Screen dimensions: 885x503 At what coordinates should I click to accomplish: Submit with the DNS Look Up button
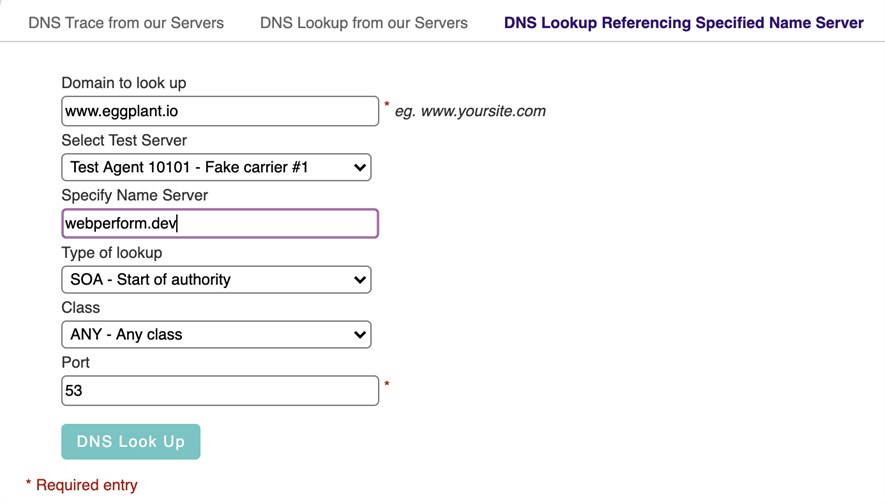click(131, 441)
